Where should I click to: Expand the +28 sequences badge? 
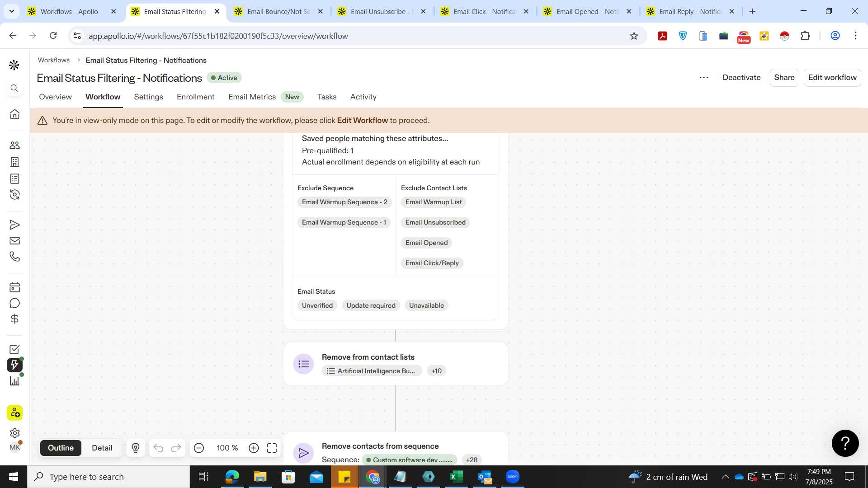pos(472,460)
